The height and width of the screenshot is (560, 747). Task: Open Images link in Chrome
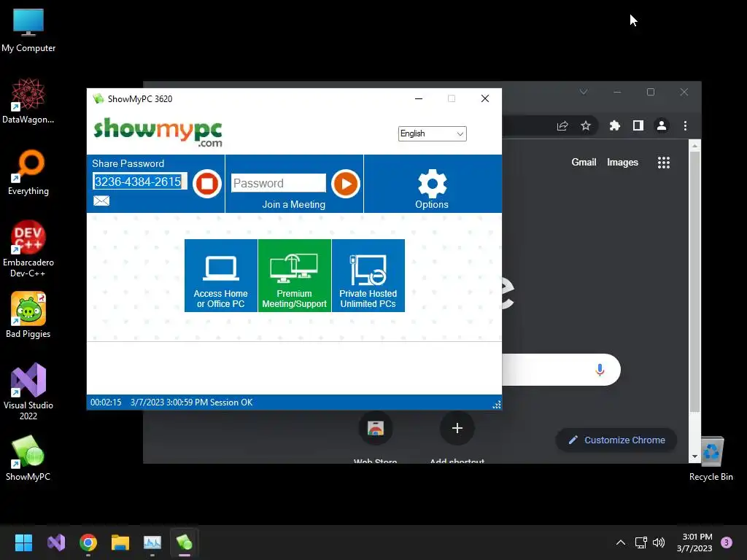click(622, 163)
